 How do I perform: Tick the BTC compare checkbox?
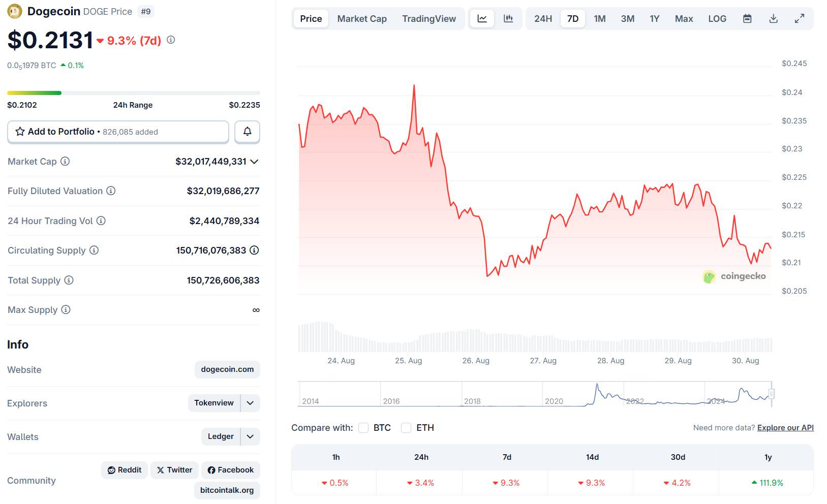[363, 428]
